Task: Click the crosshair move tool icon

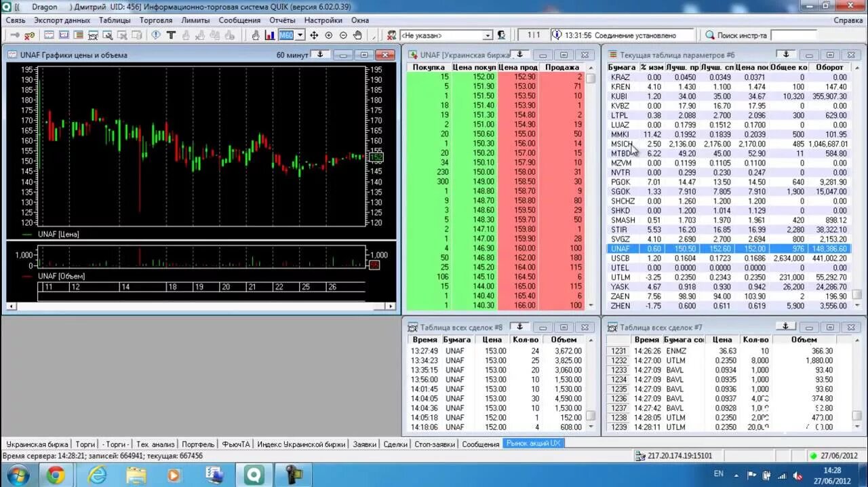Action: click(314, 35)
